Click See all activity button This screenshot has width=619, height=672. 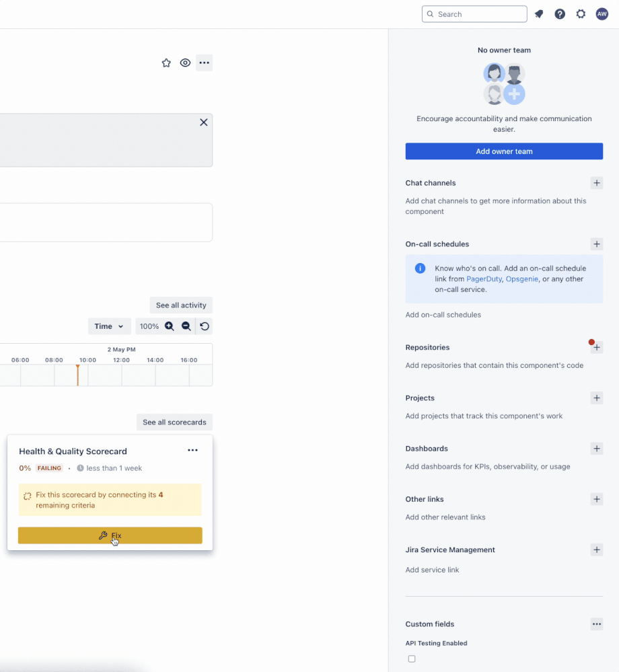(181, 305)
